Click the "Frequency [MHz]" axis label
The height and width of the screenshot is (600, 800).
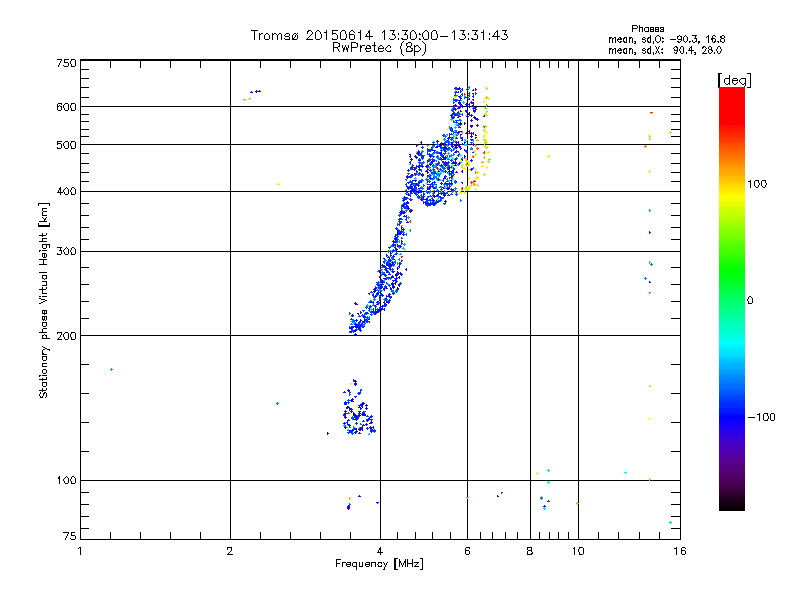pyautogui.click(x=379, y=564)
